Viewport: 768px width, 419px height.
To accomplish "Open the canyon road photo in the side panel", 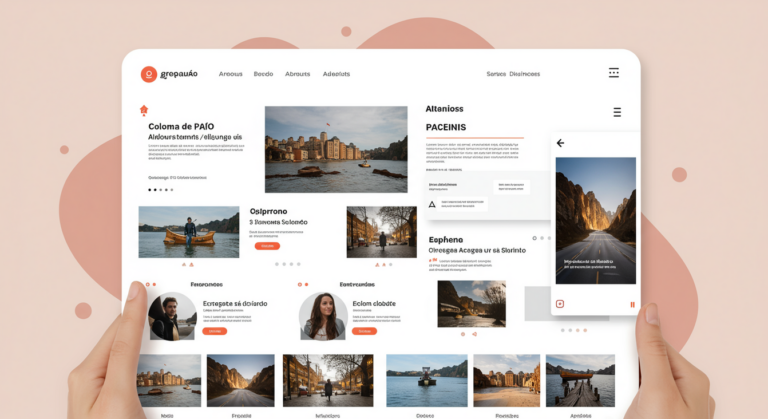I will 596,221.
